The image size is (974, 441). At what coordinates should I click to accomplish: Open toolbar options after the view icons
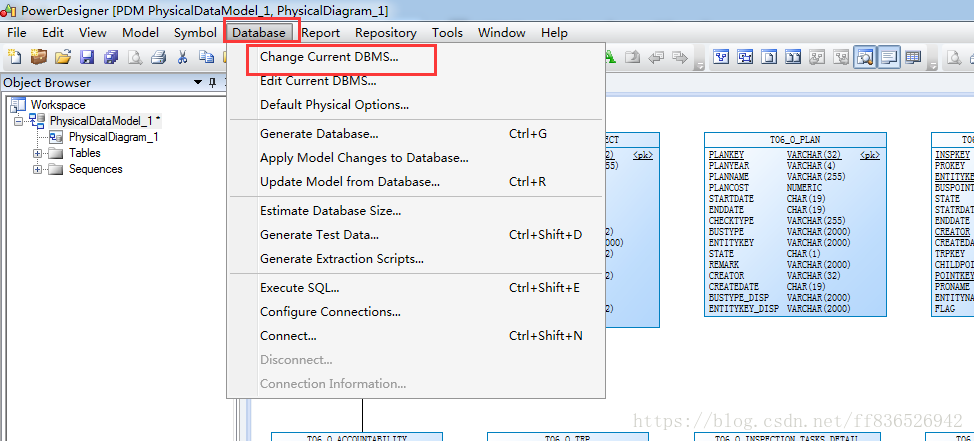point(933,65)
